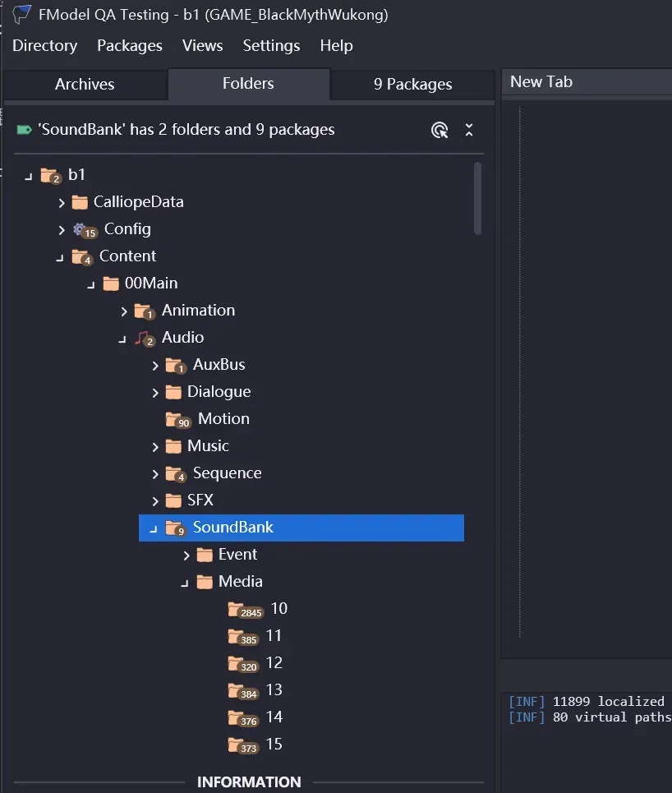Switch to the 9 Packages tab
Image resolution: width=672 pixels, height=793 pixels.
pyautogui.click(x=412, y=84)
